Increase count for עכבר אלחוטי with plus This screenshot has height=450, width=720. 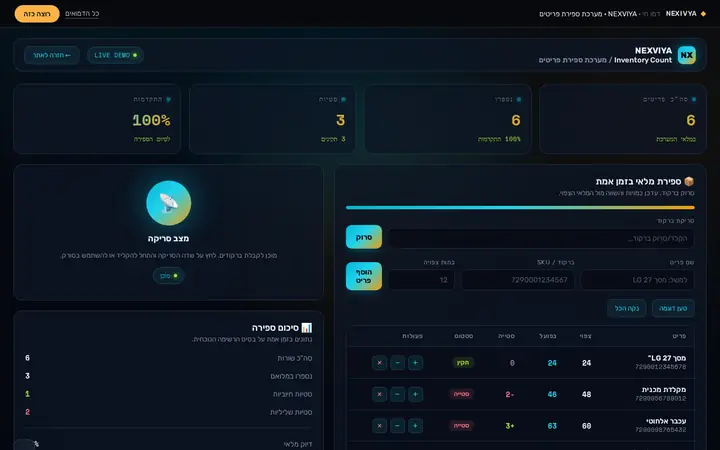416,426
